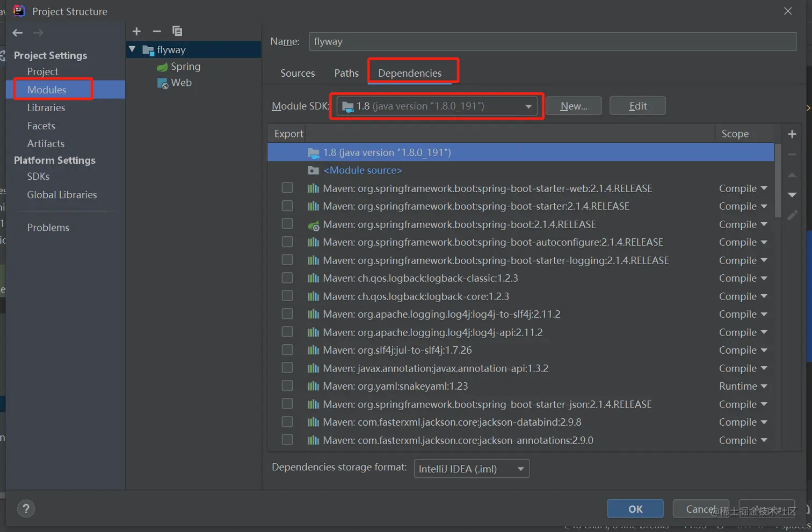This screenshot has width=812, height=532.
Task: Select the Spring facet leaf icon
Action: point(162,67)
